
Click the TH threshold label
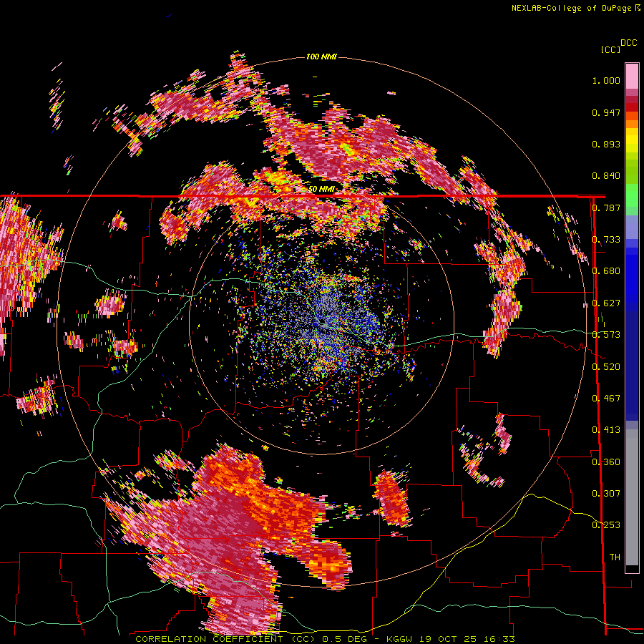click(x=615, y=557)
